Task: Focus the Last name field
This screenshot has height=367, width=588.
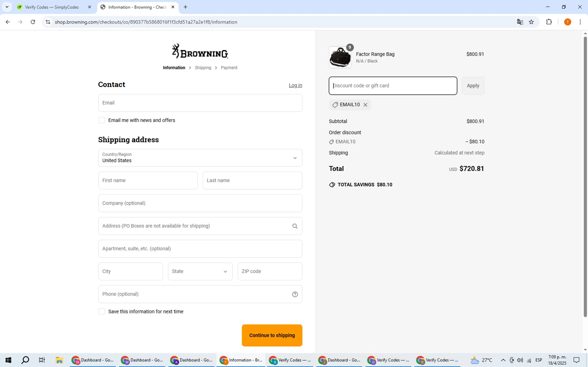Action: 252,181
